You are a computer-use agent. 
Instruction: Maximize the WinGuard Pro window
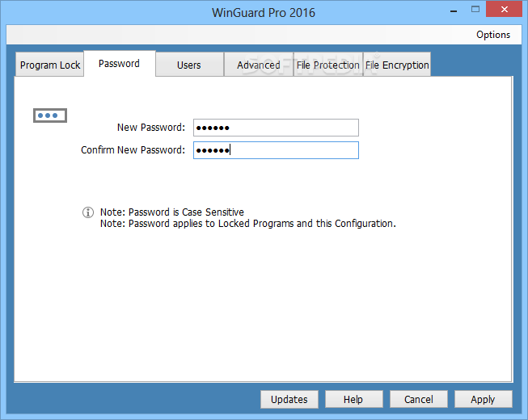475,10
